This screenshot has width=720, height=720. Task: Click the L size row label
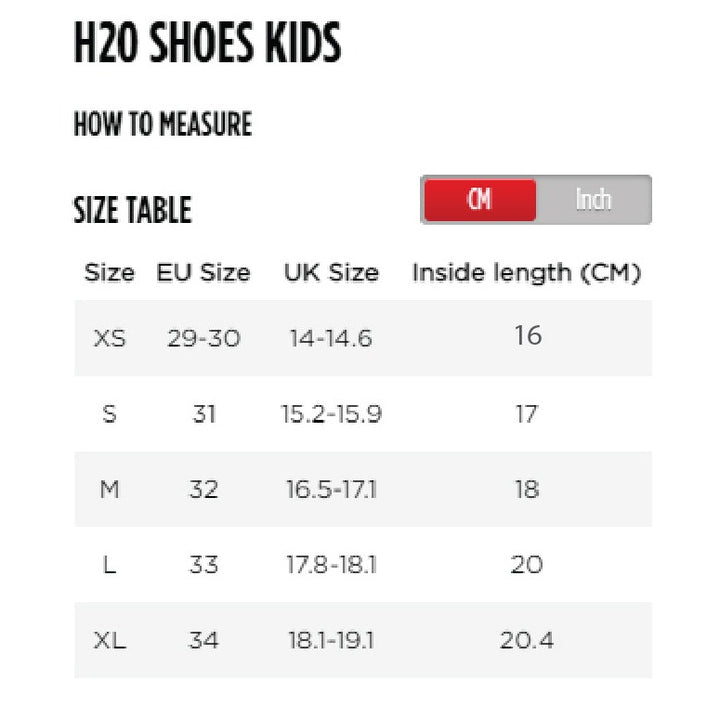point(109,565)
